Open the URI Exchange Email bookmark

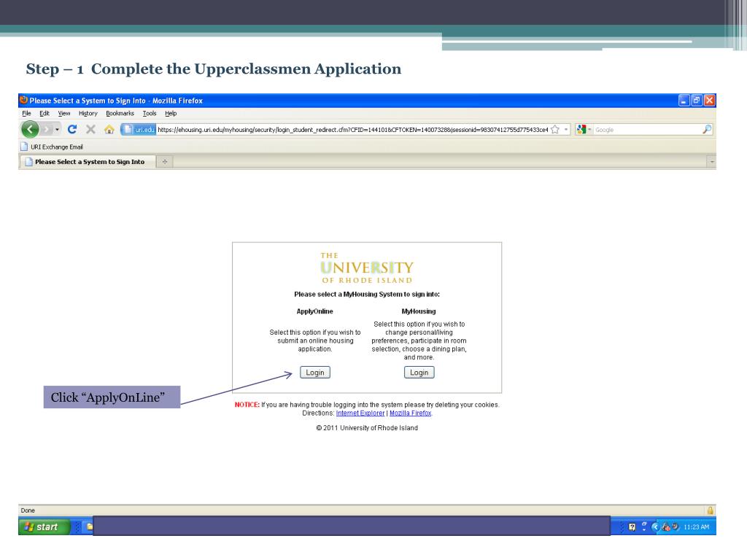click(x=52, y=147)
